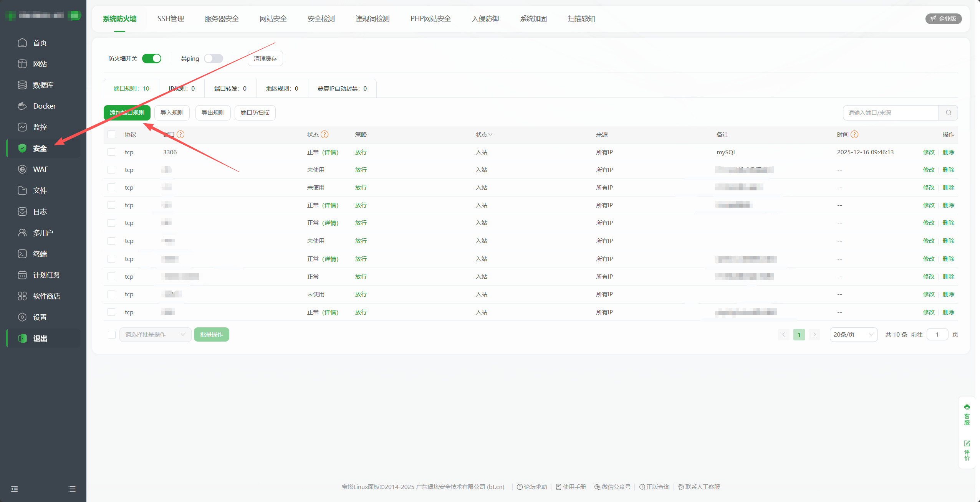The width and height of the screenshot is (980, 502).
Task: Check the box for port 3306 row
Action: pos(111,152)
